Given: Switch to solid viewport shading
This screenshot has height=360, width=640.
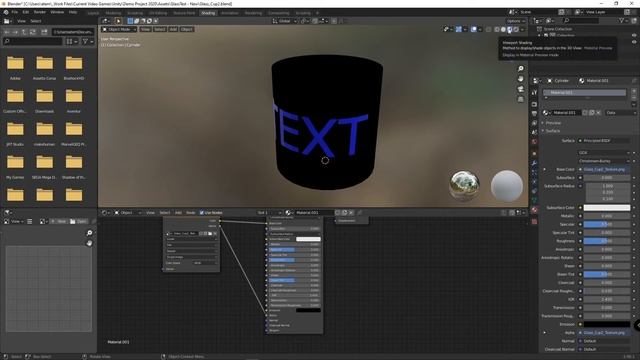Looking at the screenshot, I should coord(503,29).
